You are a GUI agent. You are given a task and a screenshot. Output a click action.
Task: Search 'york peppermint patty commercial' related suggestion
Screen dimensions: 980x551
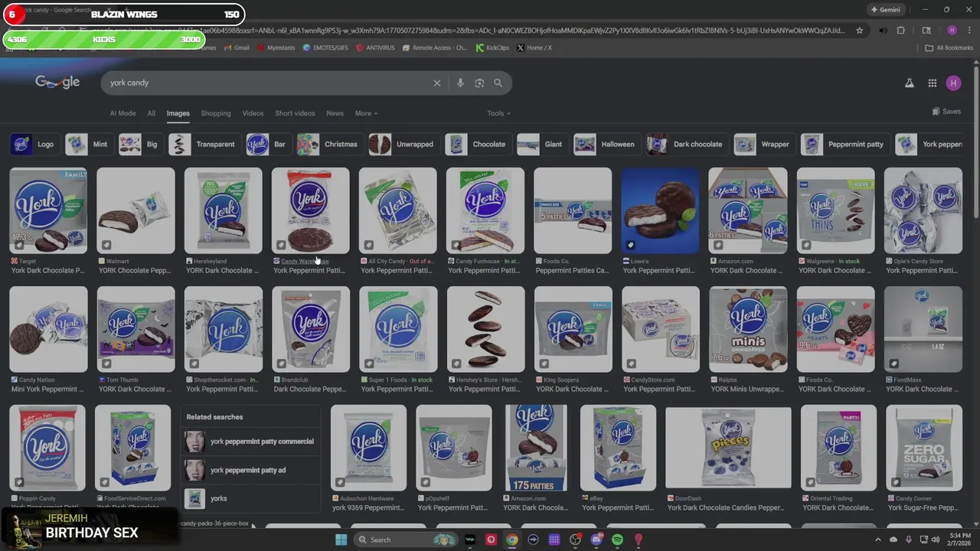(250, 442)
